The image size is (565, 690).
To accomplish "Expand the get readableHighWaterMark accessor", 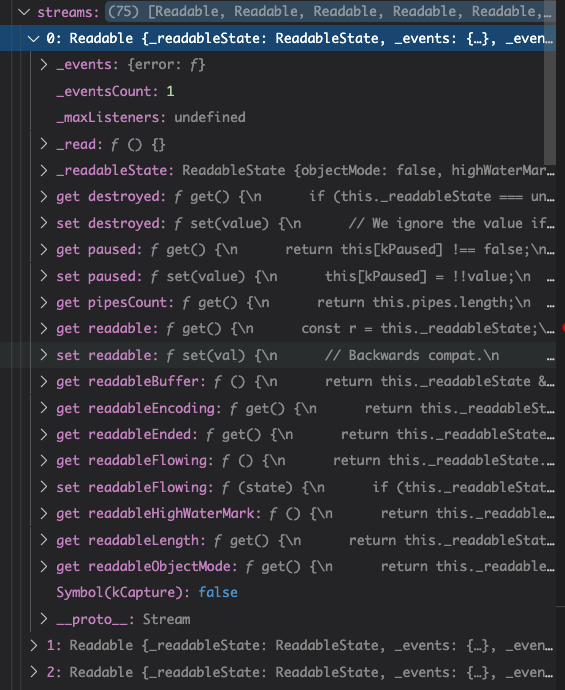I will (x=44, y=514).
